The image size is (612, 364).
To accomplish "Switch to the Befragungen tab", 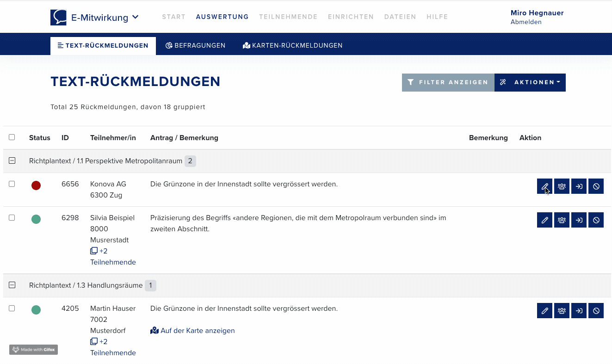I will pyautogui.click(x=195, y=46).
